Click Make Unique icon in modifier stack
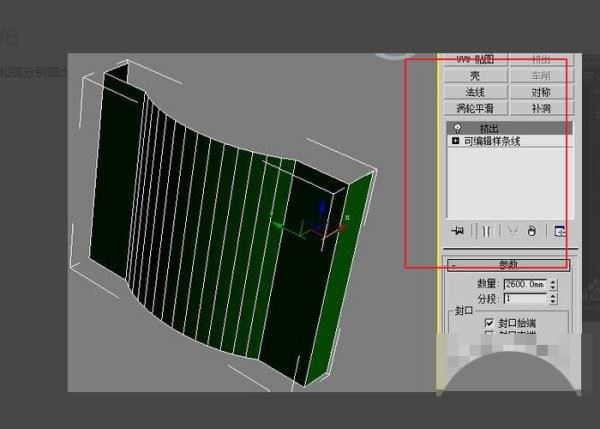This screenshot has width=600, height=429. click(x=510, y=230)
